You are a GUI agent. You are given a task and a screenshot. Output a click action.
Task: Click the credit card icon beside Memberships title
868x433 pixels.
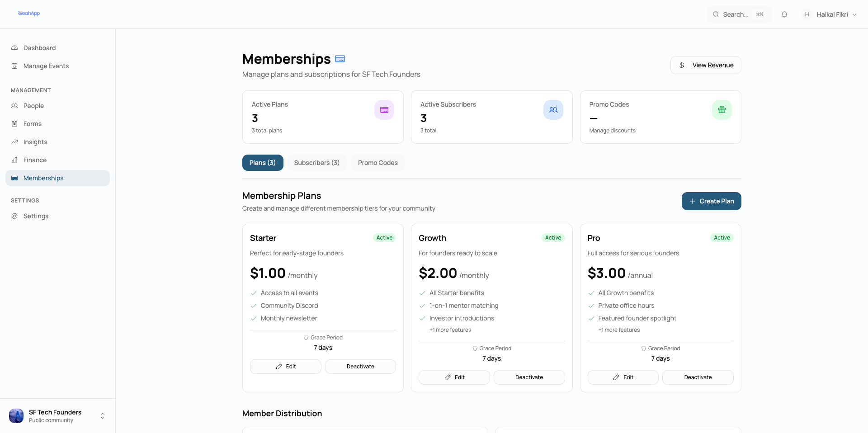coord(340,59)
